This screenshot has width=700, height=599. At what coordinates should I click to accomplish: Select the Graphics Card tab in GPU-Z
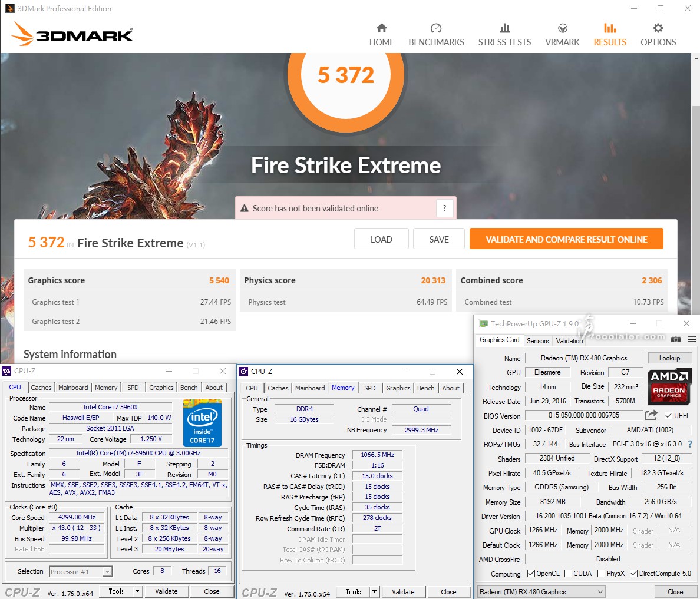tap(500, 340)
